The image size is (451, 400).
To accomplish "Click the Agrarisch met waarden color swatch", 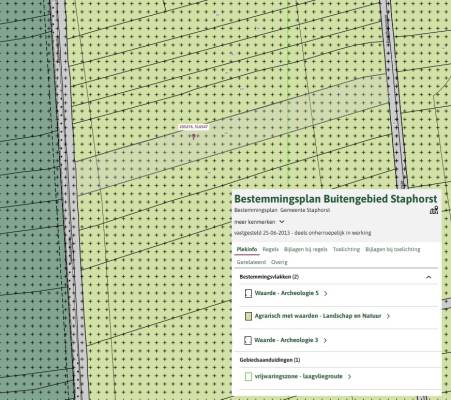I will (248, 316).
